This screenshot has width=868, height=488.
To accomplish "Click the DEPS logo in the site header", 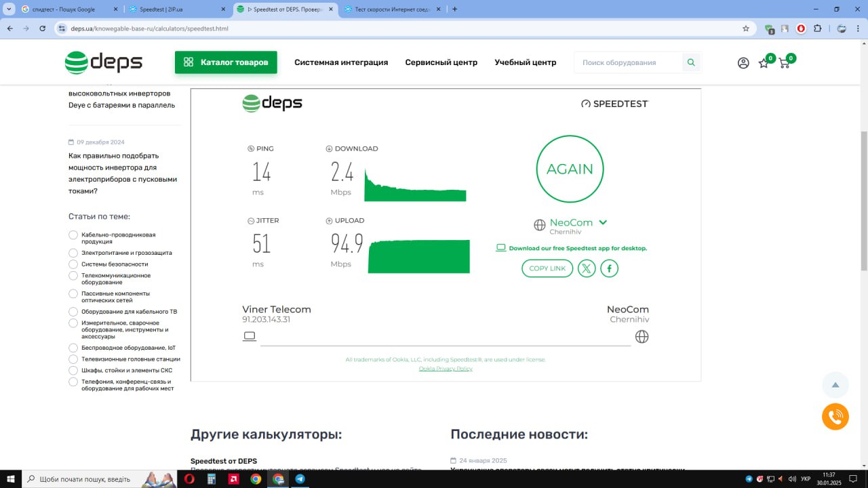I will click(x=104, y=62).
